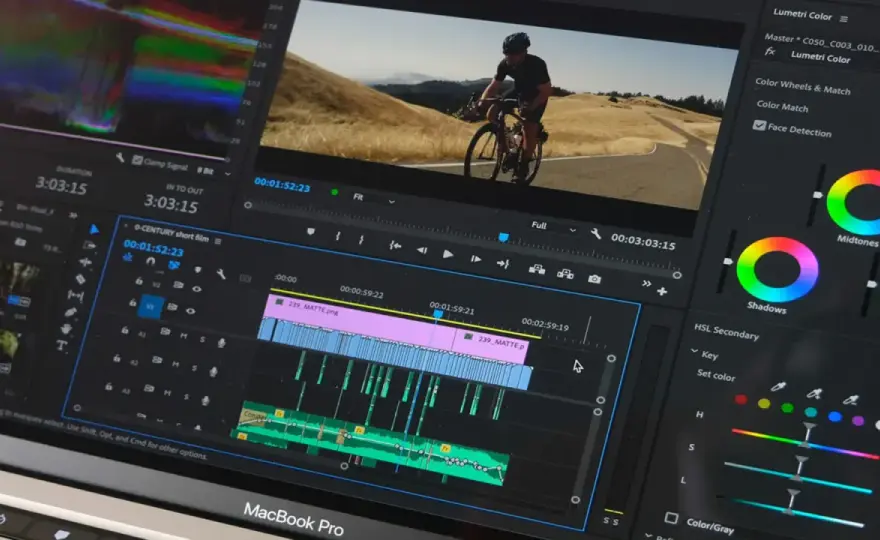Select the Hand tool
The height and width of the screenshot is (540, 880).
66,328
